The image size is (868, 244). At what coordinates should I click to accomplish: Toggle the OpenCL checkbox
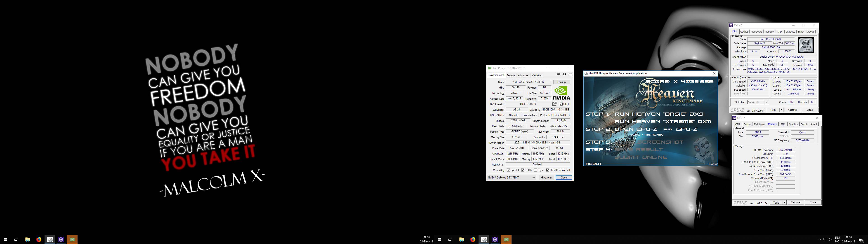click(508, 170)
